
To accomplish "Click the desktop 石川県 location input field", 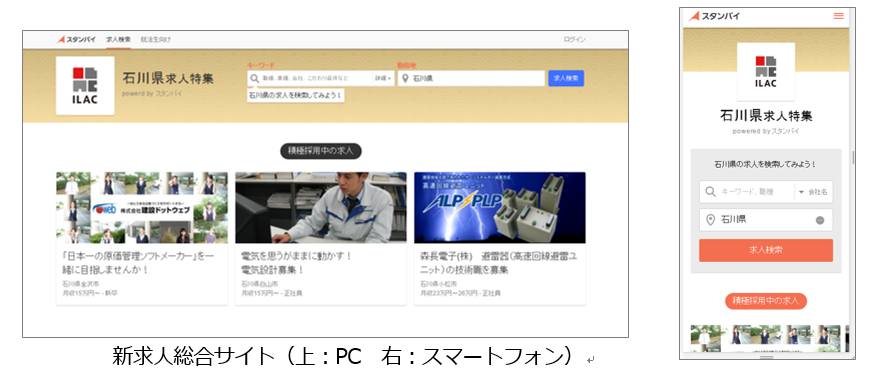I will pyautogui.click(x=471, y=79).
